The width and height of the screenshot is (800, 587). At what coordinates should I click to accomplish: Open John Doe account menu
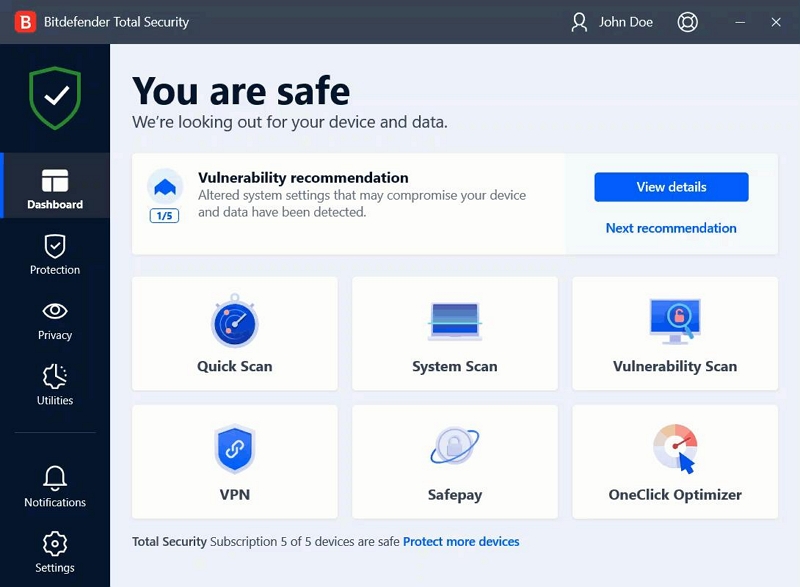click(611, 22)
